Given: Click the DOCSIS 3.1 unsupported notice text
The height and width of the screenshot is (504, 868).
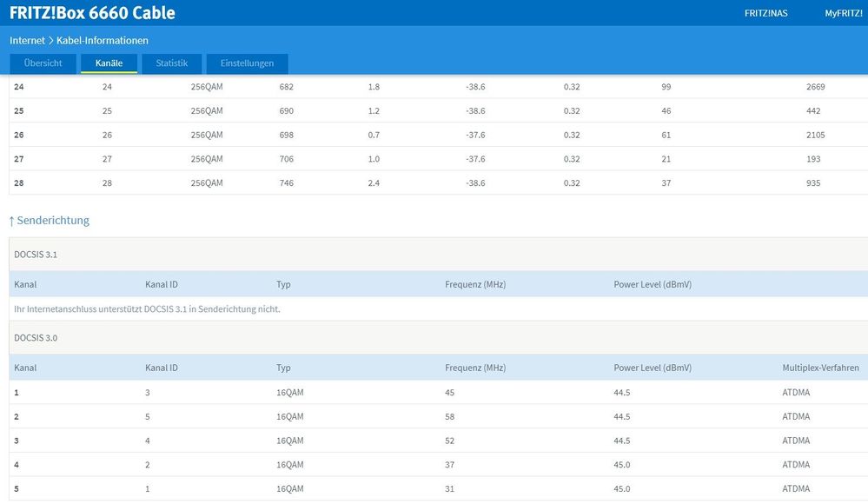Looking at the screenshot, I should tap(147, 309).
